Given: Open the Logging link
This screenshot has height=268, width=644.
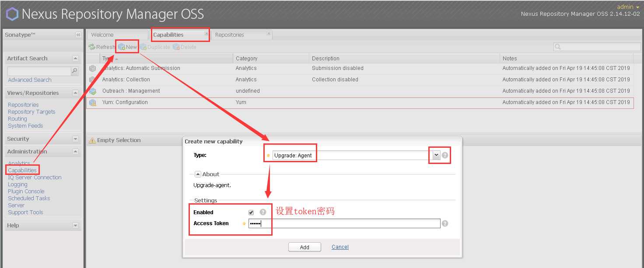Looking at the screenshot, I should point(17,184).
